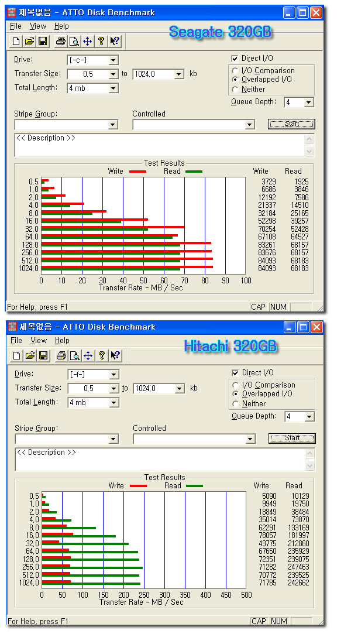Click Print icon in Seagate window toolbar

[61, 41]
